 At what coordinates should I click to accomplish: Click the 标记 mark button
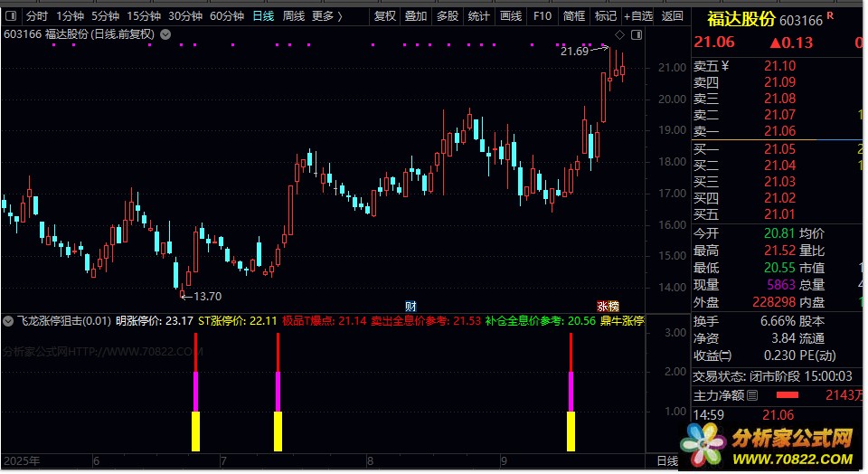[605, 16]
